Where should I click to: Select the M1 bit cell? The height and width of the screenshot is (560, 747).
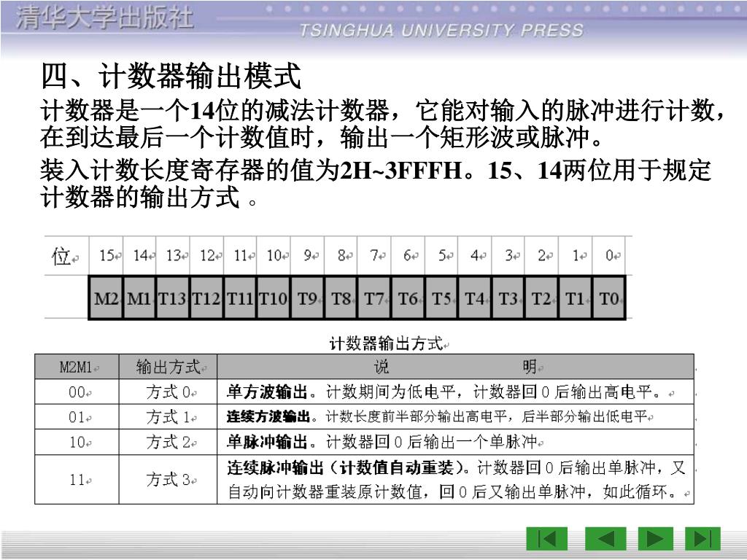coord(139,298)
